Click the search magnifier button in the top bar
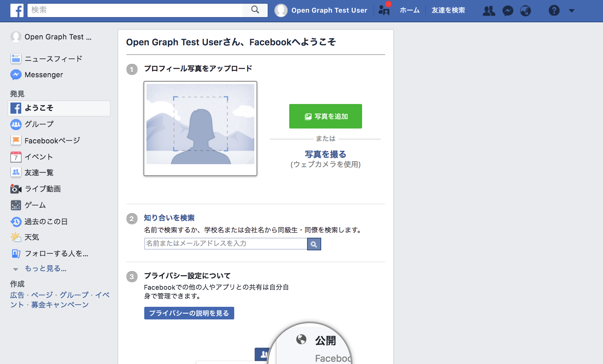This screenshot has width=603, height=364. [x=255, y=10]
